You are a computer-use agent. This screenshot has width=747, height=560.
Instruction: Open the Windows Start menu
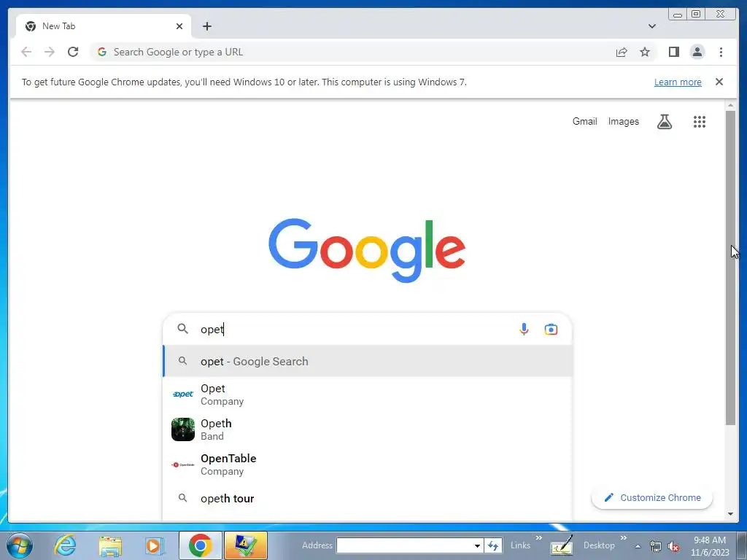(x=20, y=545)
